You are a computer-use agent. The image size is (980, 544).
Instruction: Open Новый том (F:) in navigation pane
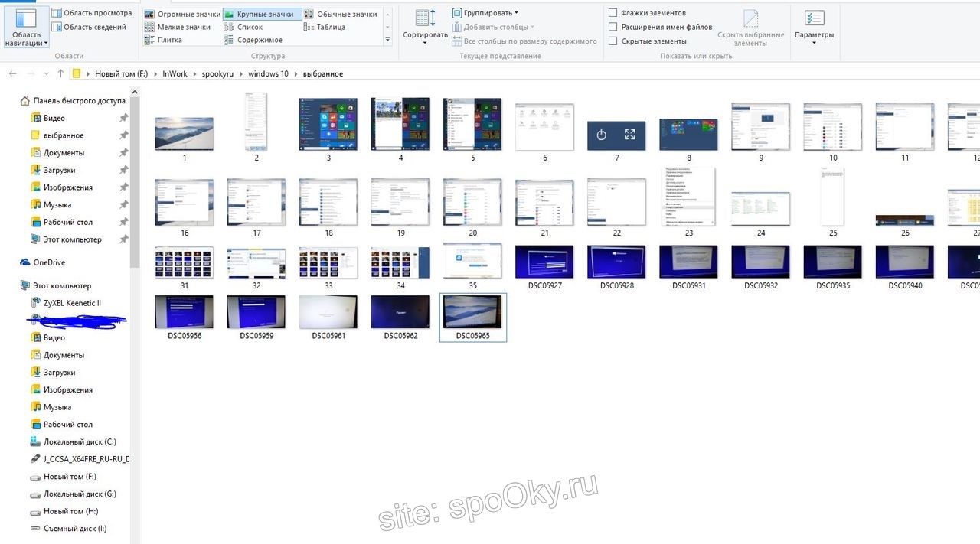tap(70, 477)
